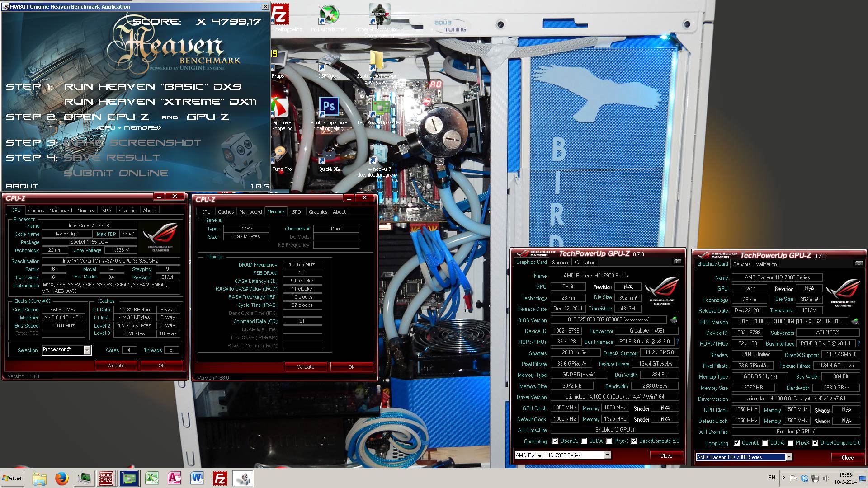
Task: Click Submit Online in Heaven app
Action: tap(116, 173)
